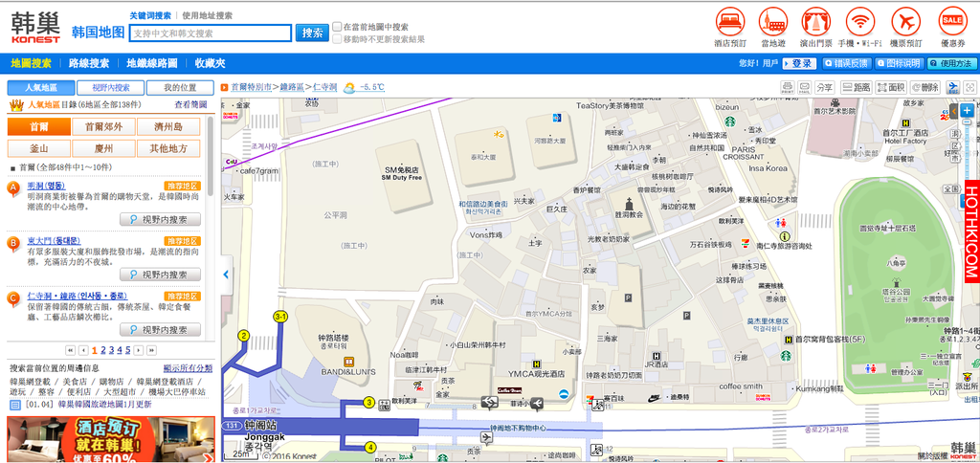Click the 分享 share button

[x=824, y=87]
